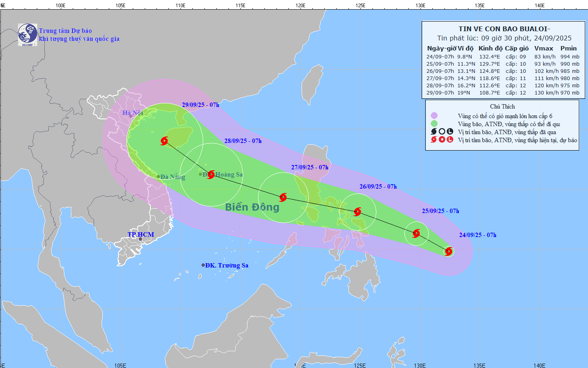Click the table row for 25/09-07h
Image resolution: width=588 pixels, height=368 pixels.
503,64
